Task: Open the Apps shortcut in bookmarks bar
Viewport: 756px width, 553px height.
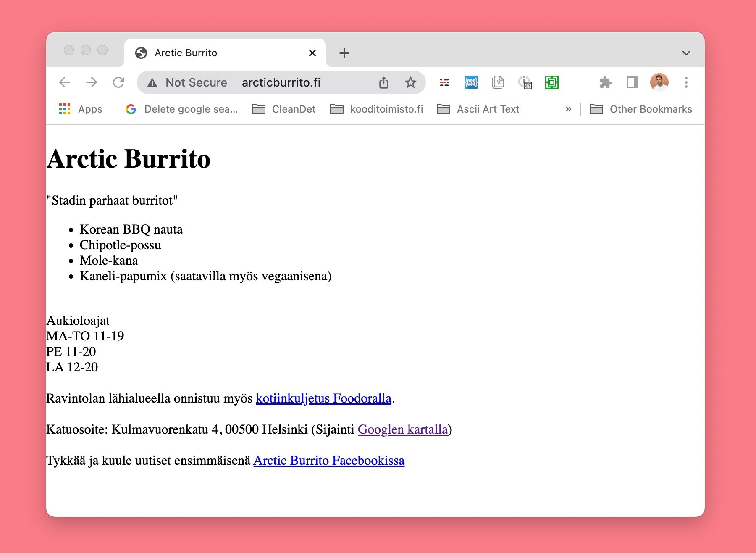Action: click(x=81, y=109)
